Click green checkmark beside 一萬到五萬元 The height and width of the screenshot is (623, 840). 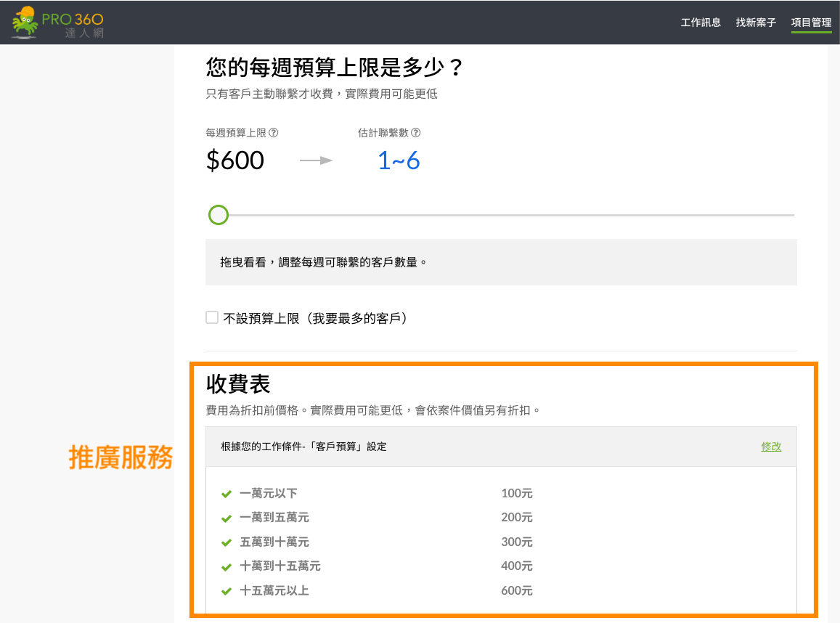[x=227, y=518]
